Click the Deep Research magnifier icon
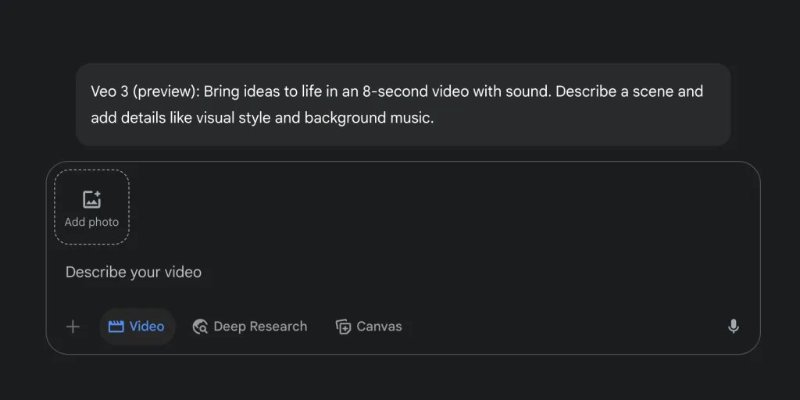The height and width of the screenshot is (400, 800). (x=200, y=326)
